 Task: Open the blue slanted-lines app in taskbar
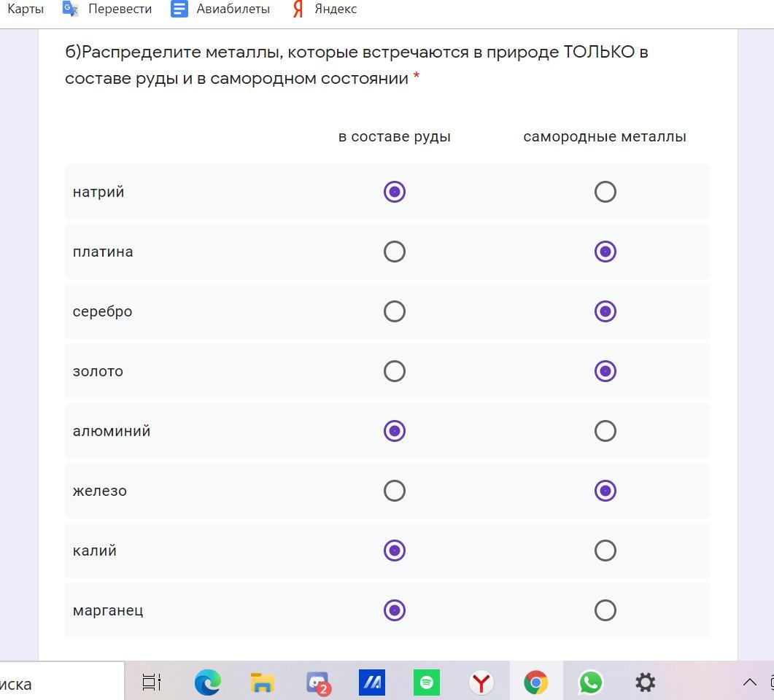coord(372,682)
